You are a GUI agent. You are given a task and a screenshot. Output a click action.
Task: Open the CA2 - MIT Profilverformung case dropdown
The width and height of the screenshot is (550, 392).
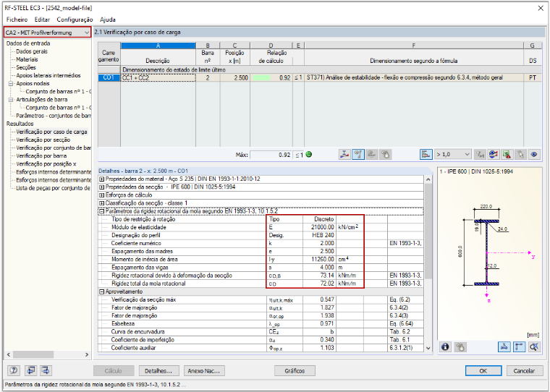click(47, 33)
